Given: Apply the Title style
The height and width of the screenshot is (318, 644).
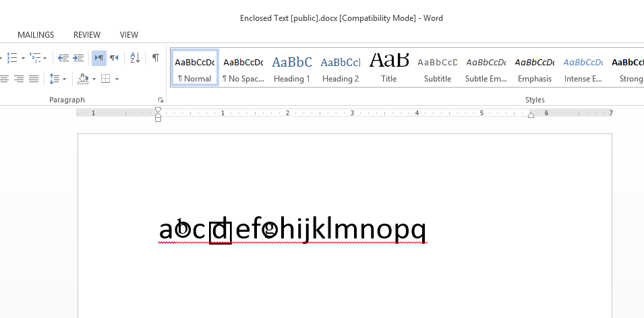Looking at the screenshot, I should (x=389, y=69).
